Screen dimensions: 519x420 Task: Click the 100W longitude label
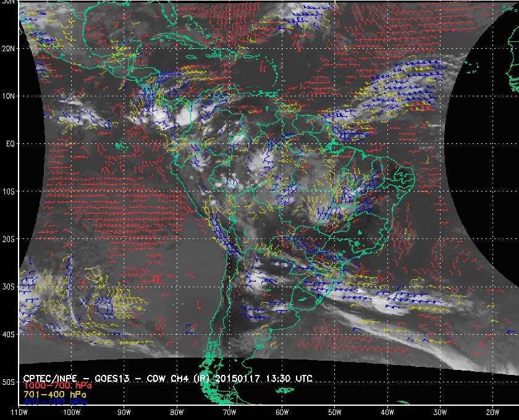pos(72,413)
